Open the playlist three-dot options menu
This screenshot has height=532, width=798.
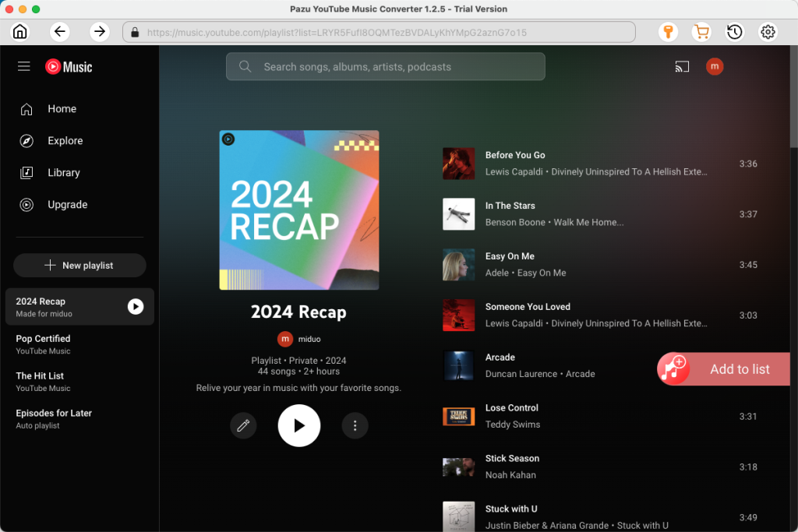pyautogui.click(x=355, y=425)
